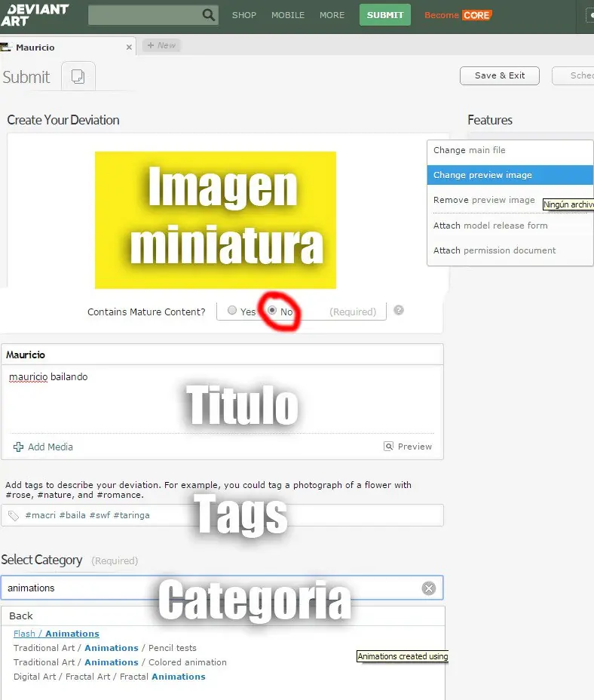The height and width of the screenshot is (700, 594).
Task: Click the Features heading
Action: (490, 120)
